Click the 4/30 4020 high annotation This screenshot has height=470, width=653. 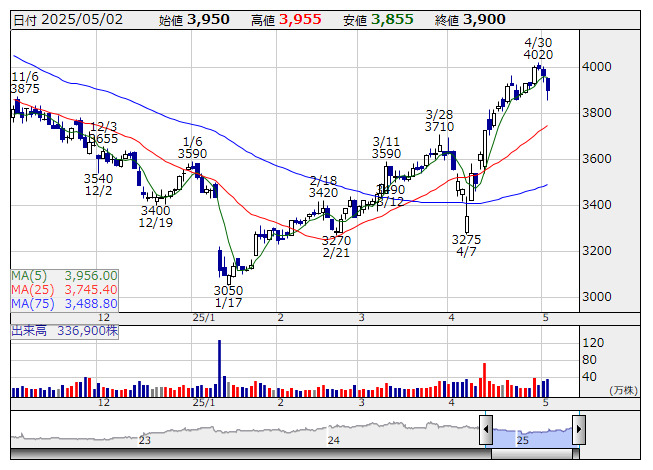[538, 49]
